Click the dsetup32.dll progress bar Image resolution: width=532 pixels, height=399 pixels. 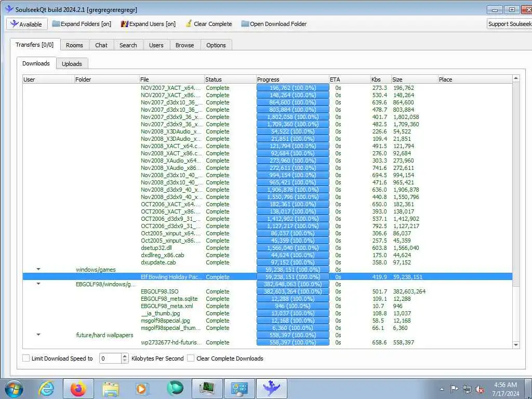click(x=293, y=248)
